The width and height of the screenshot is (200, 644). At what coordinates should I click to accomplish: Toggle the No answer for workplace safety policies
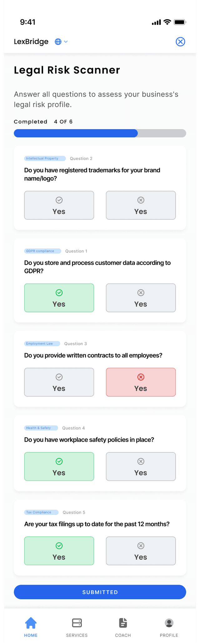(141, 466)
